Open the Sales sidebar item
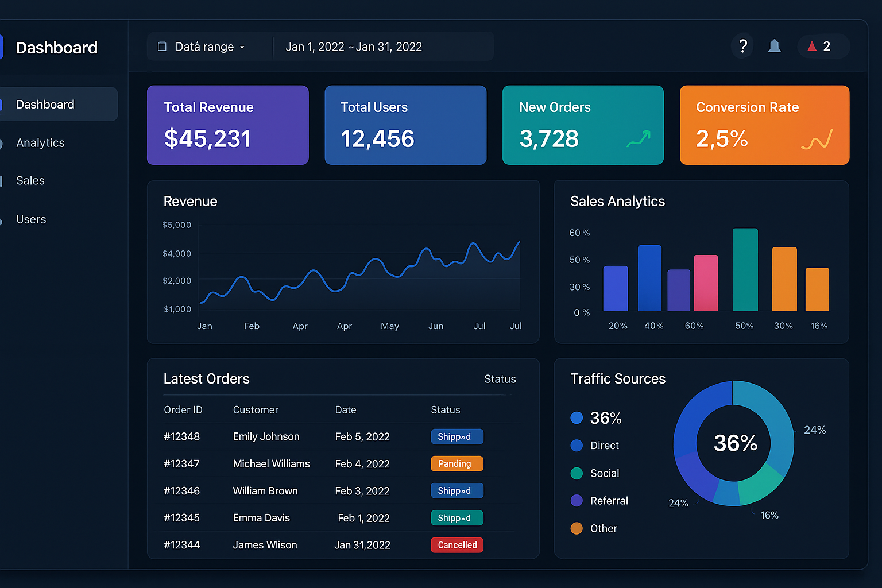This screenshot has width=882, height=588. click(x=30, y=181)
